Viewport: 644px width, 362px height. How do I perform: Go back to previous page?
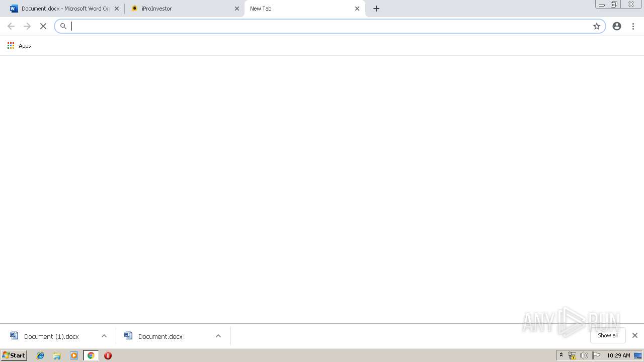click(11, 26)
